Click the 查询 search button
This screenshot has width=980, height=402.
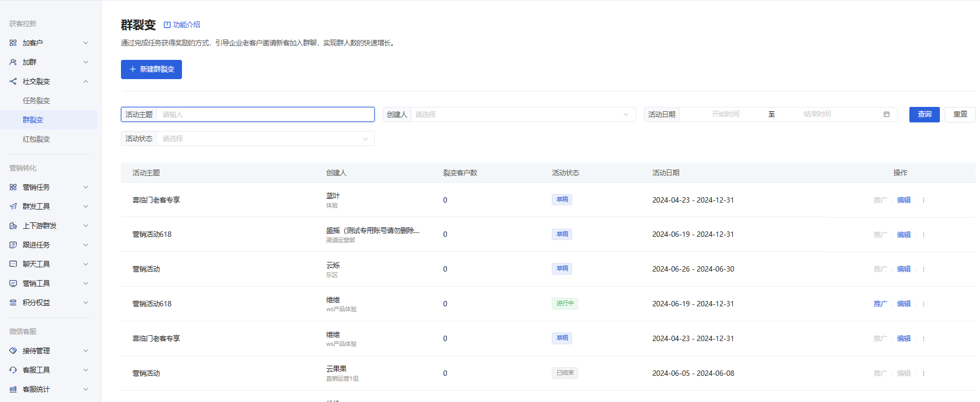pyautogui.click(x=924, y=114)
